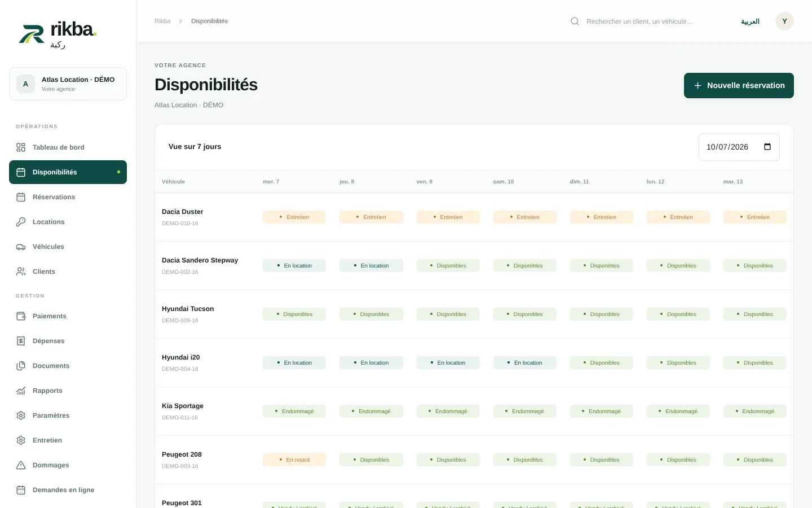Click Disponibles for Hyundai Tucson on sam. 10
This screenshot has height=508, width=812.
(524, 314)
